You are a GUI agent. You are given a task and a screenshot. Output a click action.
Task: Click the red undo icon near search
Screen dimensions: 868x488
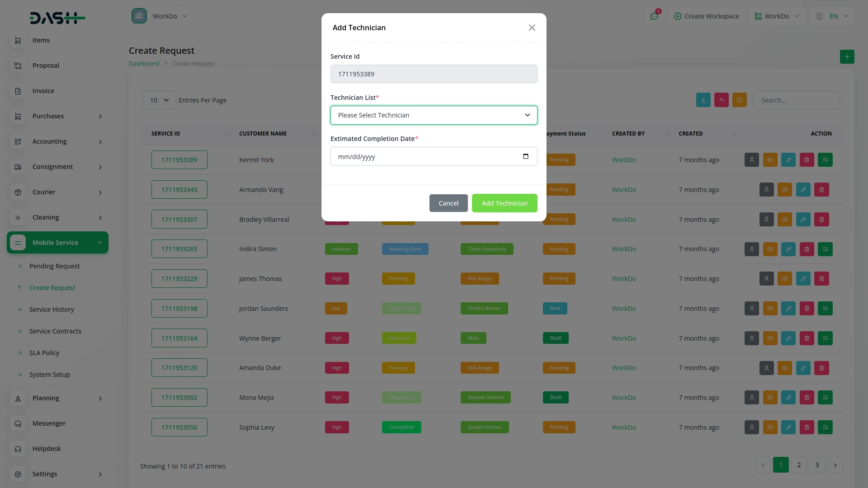point(721,100)
